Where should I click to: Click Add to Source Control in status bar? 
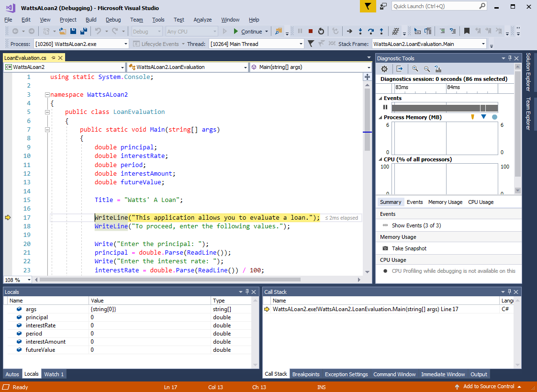tap(488, 387)
